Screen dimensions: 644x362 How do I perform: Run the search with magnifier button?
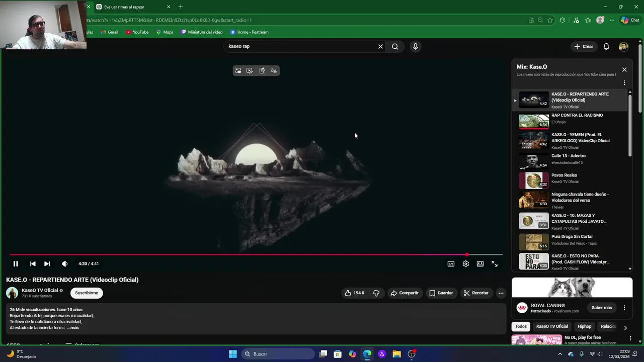[395, 46]
